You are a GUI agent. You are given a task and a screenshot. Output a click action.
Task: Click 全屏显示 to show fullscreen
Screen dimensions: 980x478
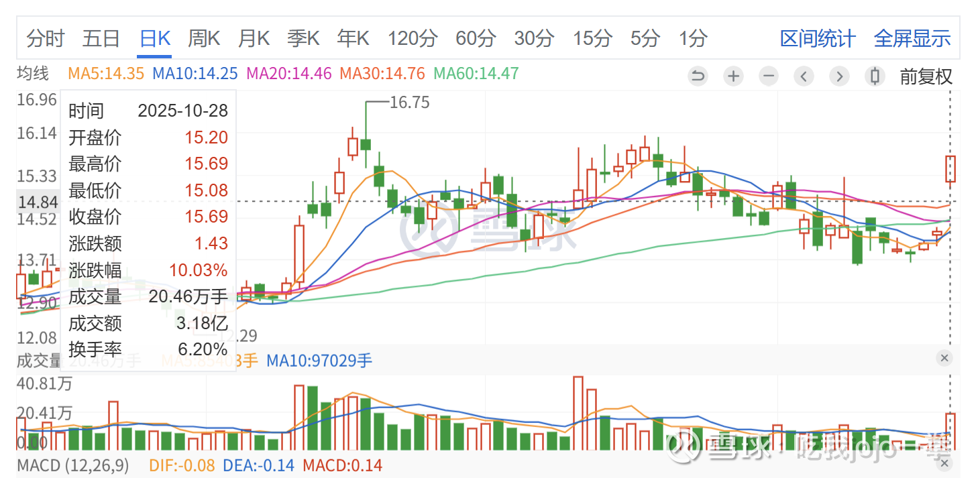(x=912, y=39)
